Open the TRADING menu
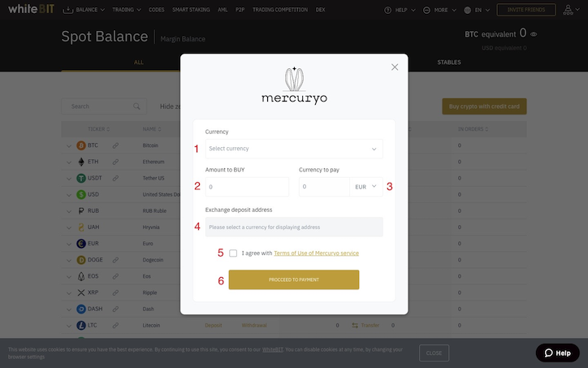Screen dimensions: 588x368 127,10
